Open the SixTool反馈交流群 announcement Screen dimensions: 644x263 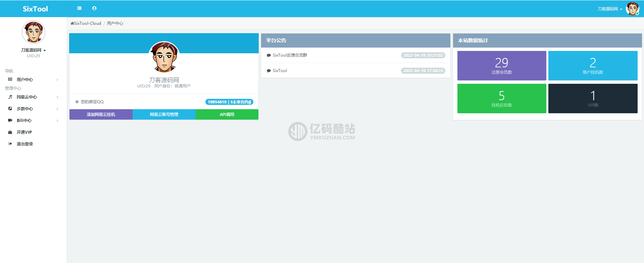click(x=290, y=55)
